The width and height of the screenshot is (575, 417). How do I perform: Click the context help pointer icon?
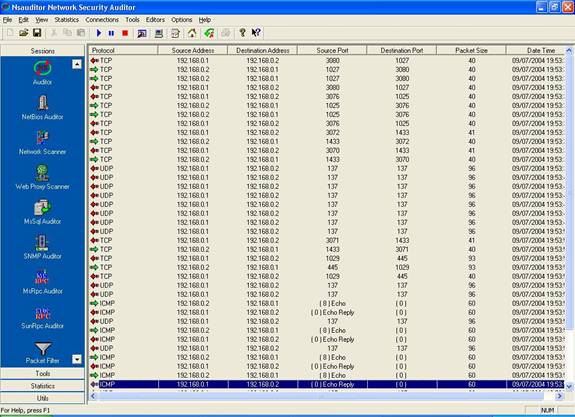[256, 33]
